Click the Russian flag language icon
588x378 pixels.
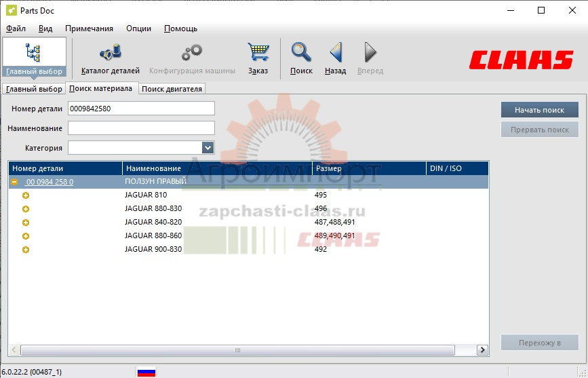pyautogui.click(x=146, y=372)
